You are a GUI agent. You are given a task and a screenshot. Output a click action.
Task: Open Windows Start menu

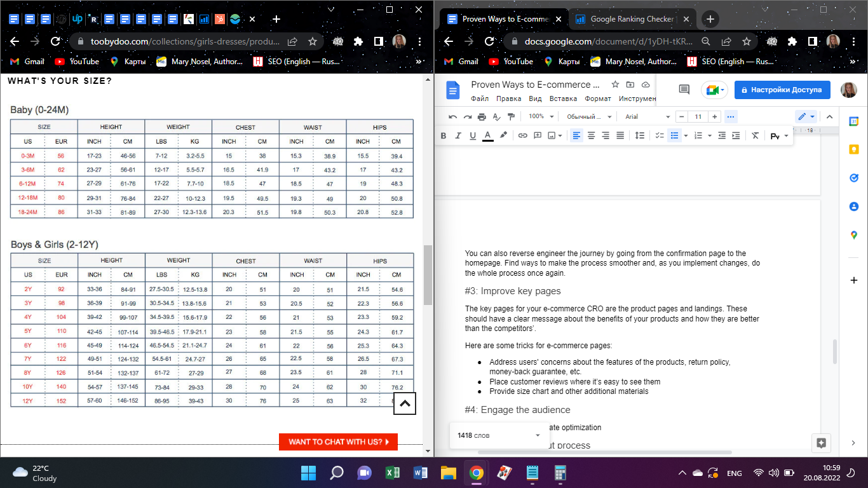(x=308, y=473)
